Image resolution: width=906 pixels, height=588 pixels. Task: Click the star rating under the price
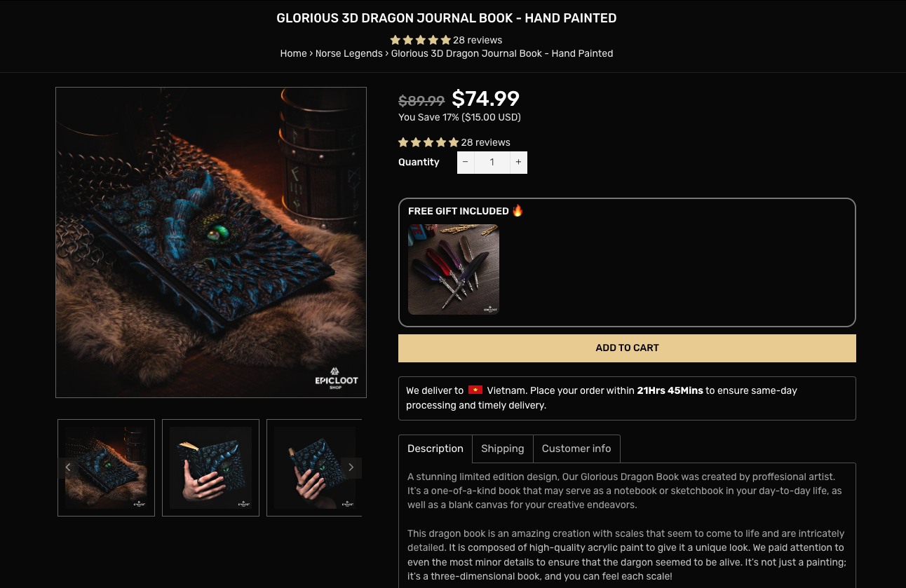tap(428, 142)
